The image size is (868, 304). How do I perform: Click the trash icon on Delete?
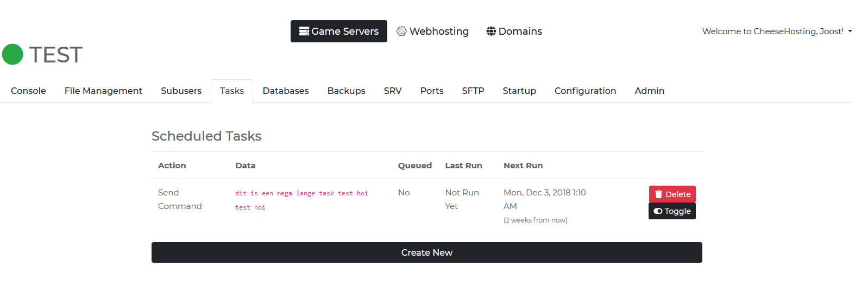658,194
